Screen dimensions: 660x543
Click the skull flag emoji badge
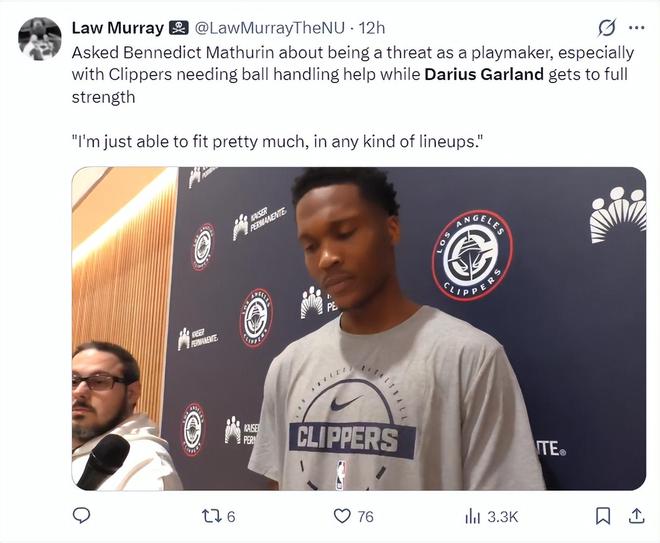pos(178,28)
